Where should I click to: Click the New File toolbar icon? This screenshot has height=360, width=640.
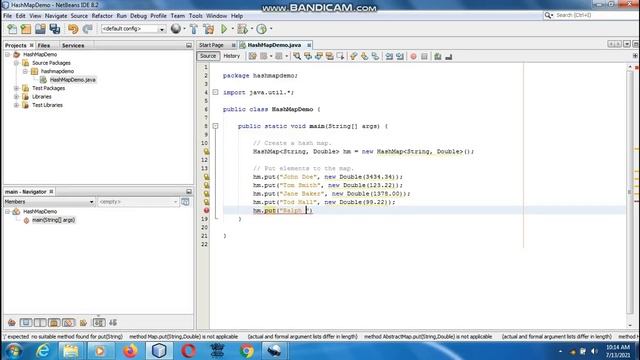[x=12, y=29]
